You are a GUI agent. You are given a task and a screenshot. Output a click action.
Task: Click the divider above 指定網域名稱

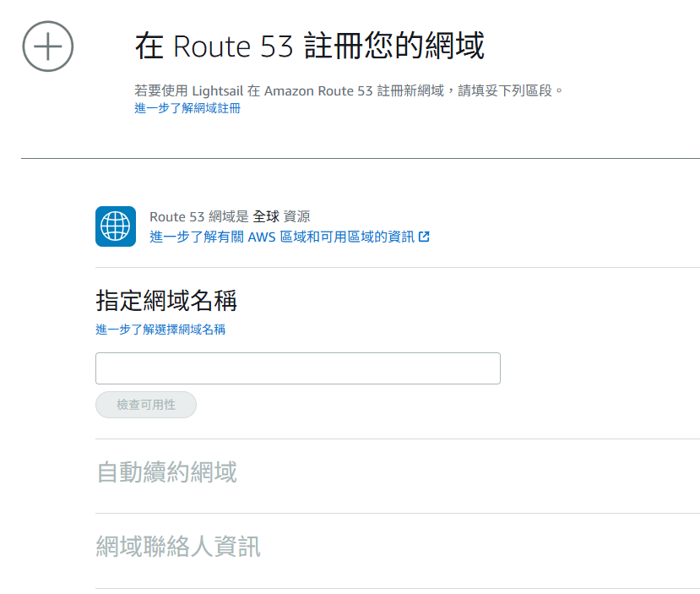coord(398,268)
